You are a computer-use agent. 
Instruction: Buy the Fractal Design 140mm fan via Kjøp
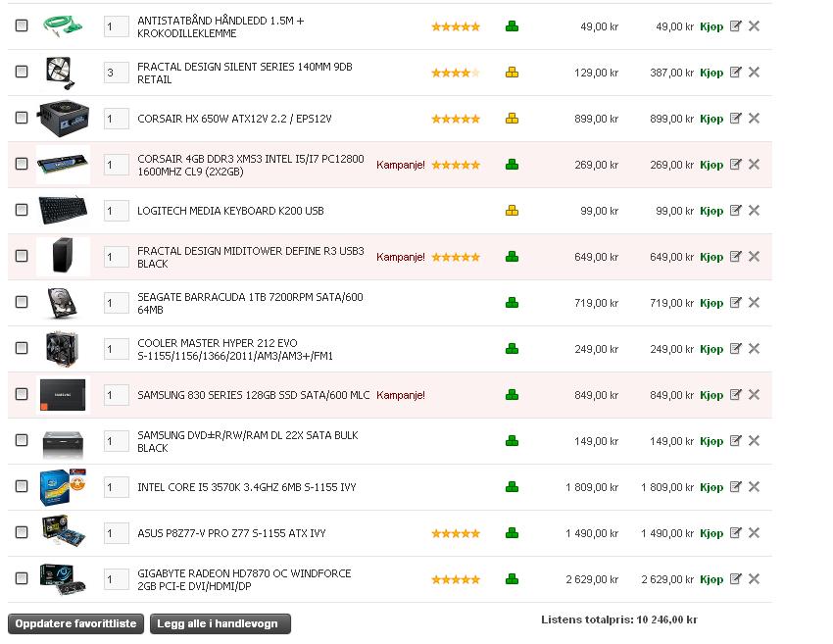[711, 73]
